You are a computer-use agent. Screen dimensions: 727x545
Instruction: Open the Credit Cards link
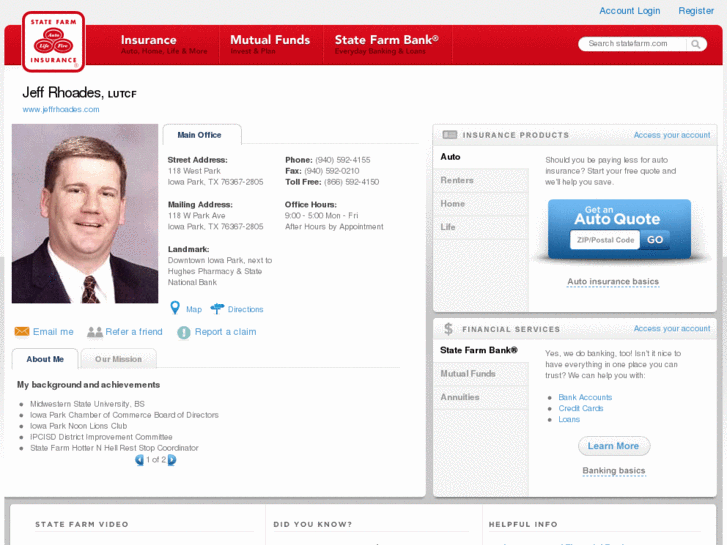click(581, 409)
